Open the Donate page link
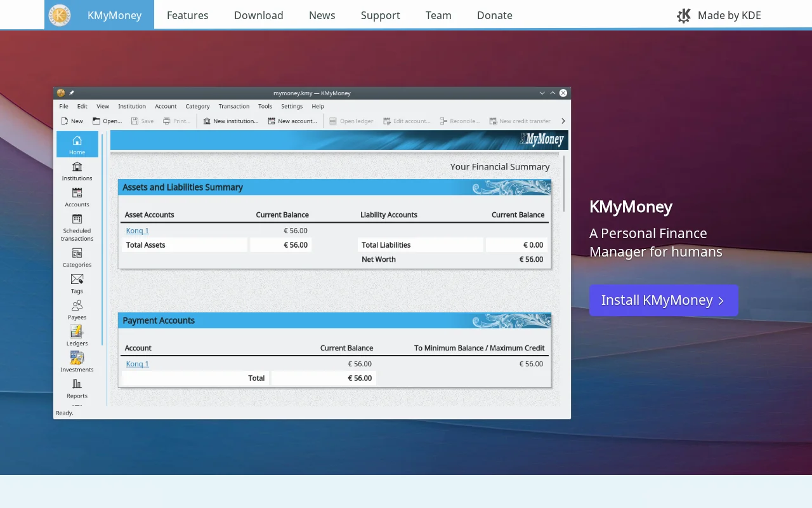 495,15
